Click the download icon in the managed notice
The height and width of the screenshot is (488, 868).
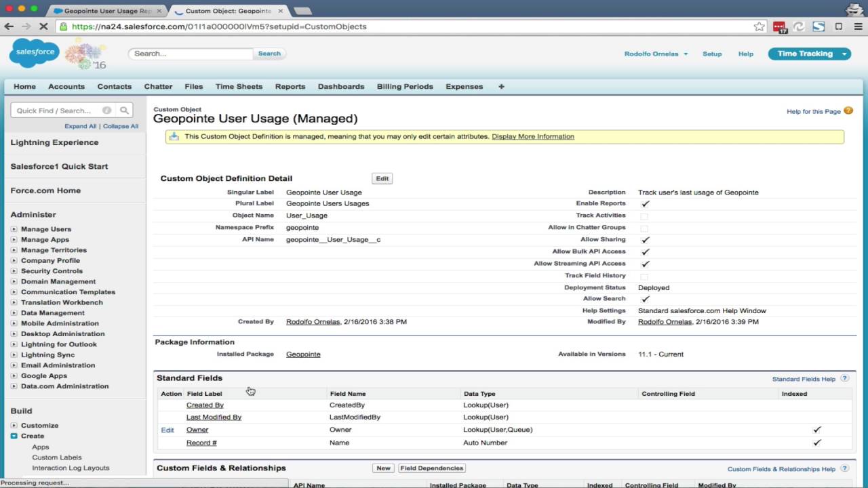[174, 136]
